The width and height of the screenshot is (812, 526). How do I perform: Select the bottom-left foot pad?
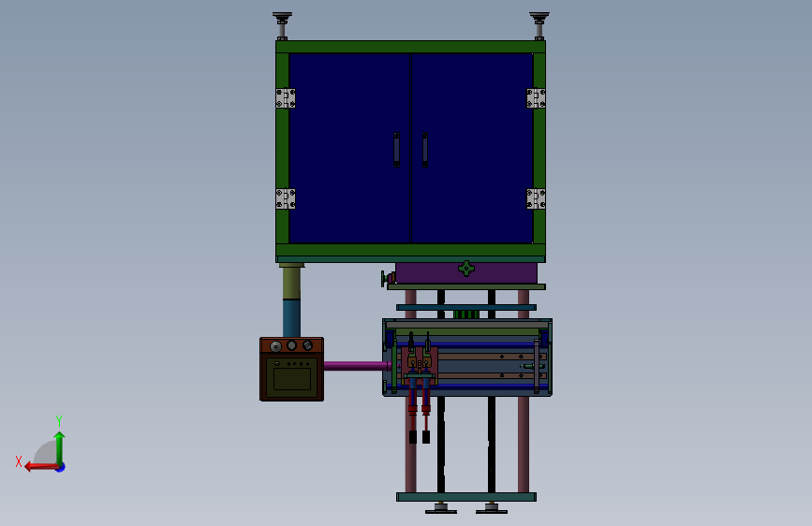click(441, 508)
